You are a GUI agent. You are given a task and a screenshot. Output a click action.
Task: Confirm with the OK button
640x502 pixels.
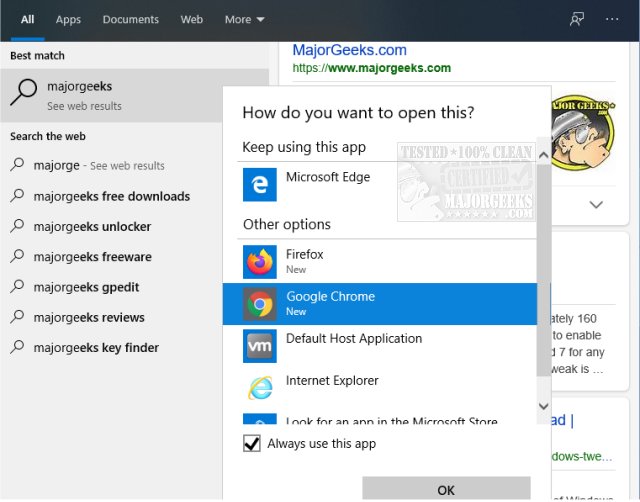pos(446,489)
